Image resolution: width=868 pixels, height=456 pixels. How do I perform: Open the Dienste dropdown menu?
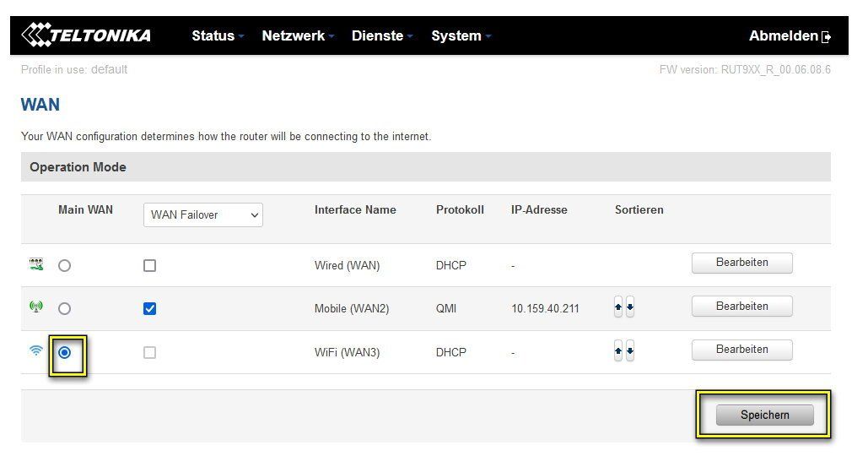[381, 35]
